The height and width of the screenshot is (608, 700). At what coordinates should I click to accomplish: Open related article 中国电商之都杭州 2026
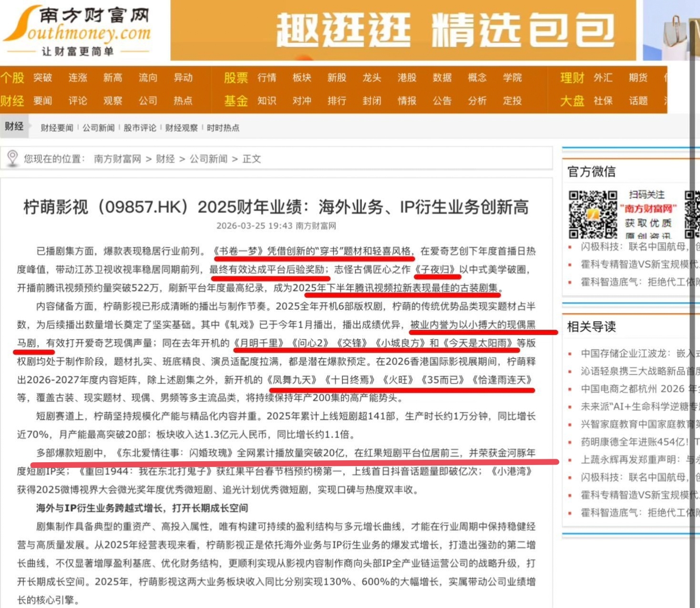pyautogui.click(x=640, y=389)
